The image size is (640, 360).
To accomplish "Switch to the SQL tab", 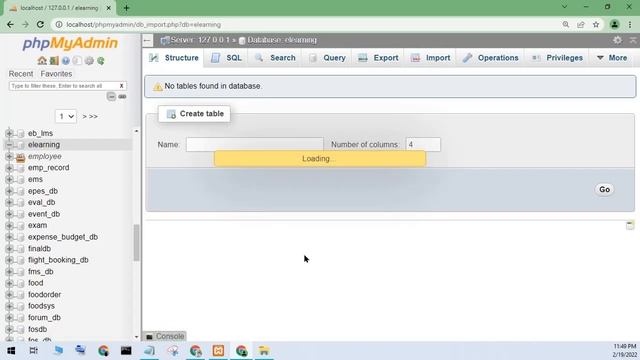I will click(x=227, y=58).
